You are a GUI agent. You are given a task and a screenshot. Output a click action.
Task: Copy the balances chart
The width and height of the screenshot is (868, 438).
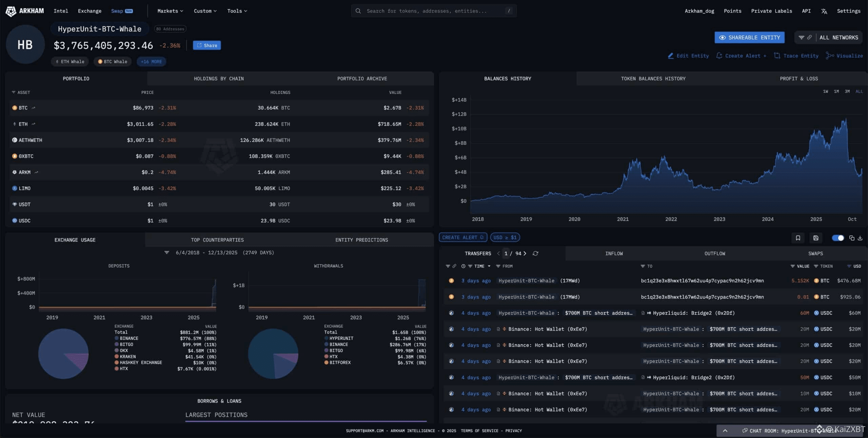click(x=851, y=238)
